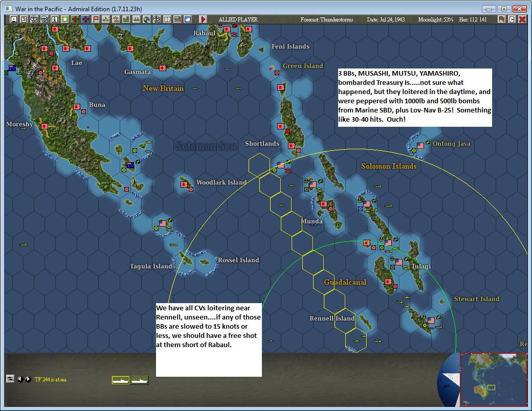Click the cloud weather toolbar icon
The height and width of the screenshot is (411, 532).
[x=188, y=19]
